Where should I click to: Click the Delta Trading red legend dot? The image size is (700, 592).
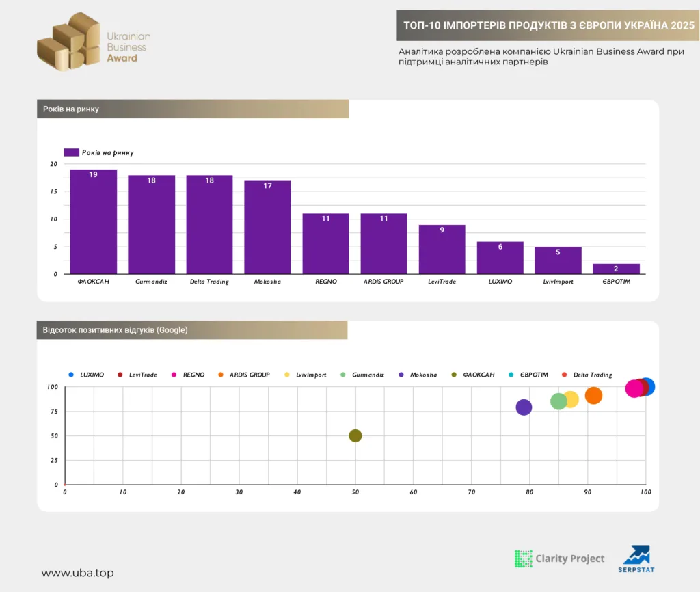(x=564, y=375)
